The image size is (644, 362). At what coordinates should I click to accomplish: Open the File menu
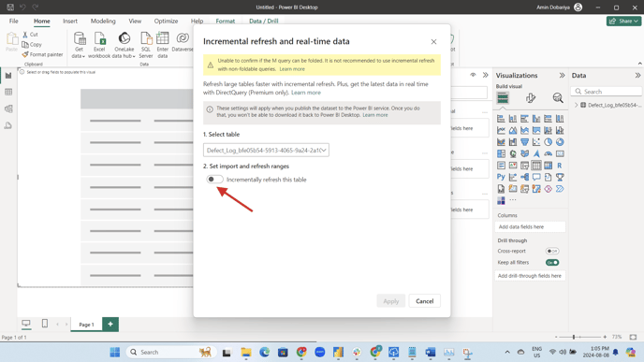(13, 21)
